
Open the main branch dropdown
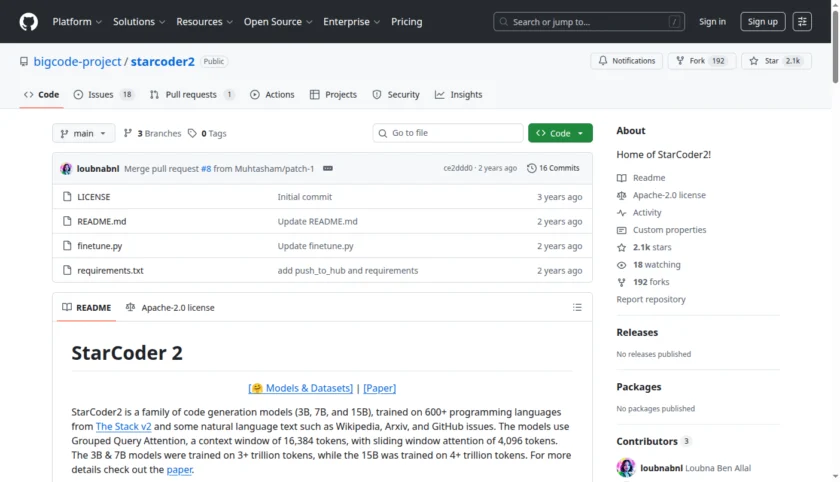[84, 133]
